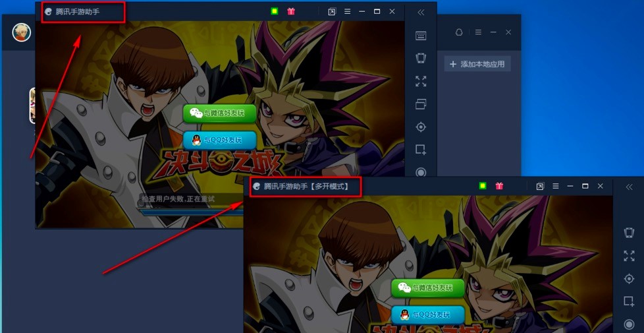This screenshot has width=644, height=333.
Task: Click the logo icon in the 多开模式 title bar
Action: point(257,186)
